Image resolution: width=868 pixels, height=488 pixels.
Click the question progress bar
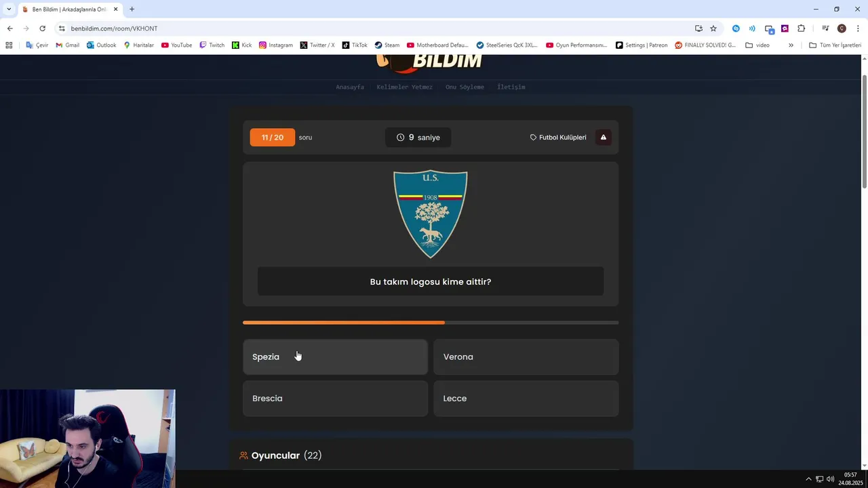coord(431,323)
